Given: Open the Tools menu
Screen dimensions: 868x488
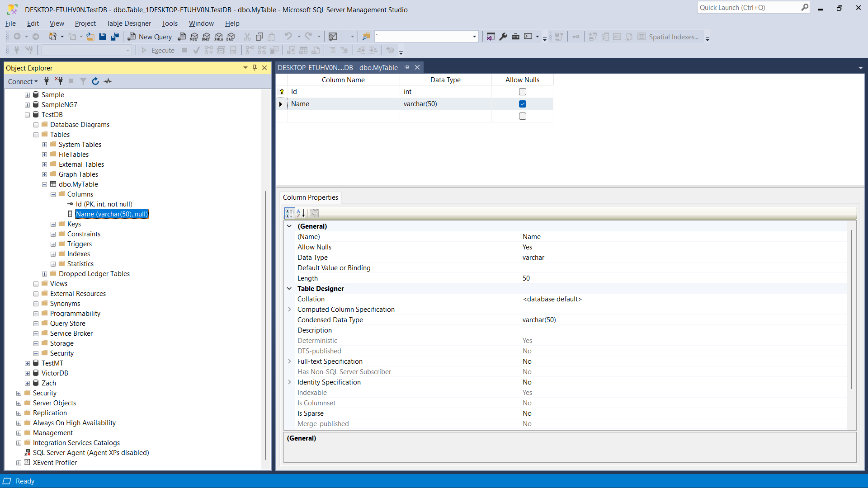Looking at the screenshot, I should [x=170, y=23].
